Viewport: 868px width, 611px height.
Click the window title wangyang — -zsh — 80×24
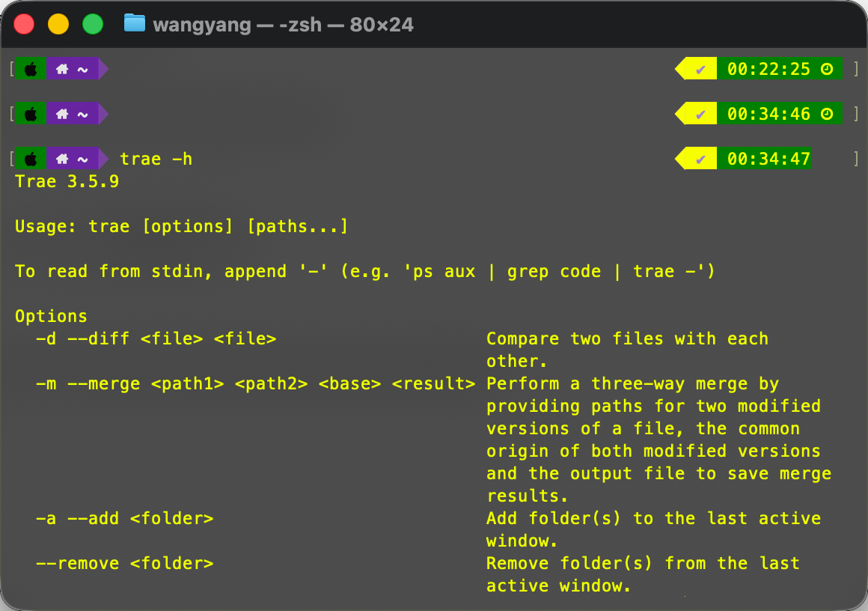pos(283,25)
